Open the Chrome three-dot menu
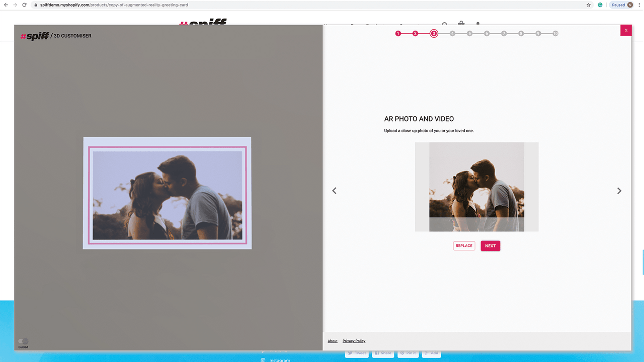The width and height of the screenshot is (644, 362). click(639, 5)
